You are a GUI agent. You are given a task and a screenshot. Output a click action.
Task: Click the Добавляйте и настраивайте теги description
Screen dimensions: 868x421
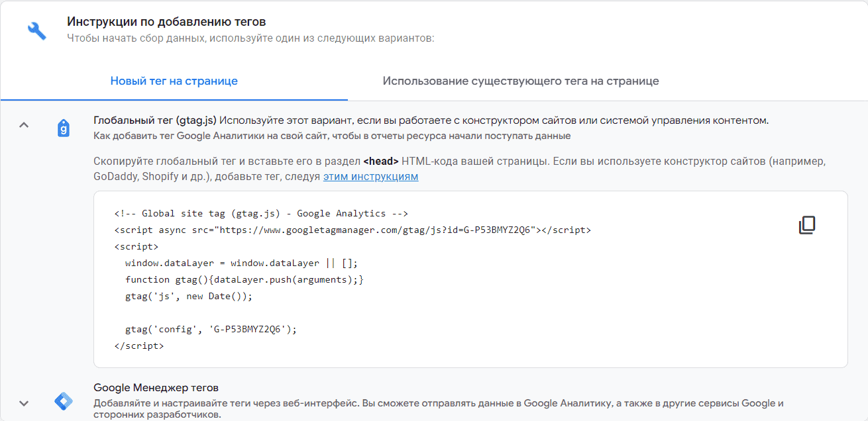coord(439,409)
